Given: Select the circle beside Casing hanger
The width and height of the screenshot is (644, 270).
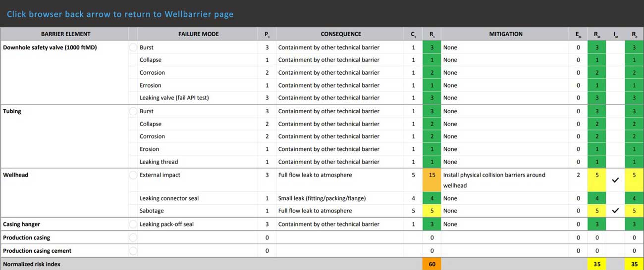Looking at the screenshot, I should tap(133, 224).
